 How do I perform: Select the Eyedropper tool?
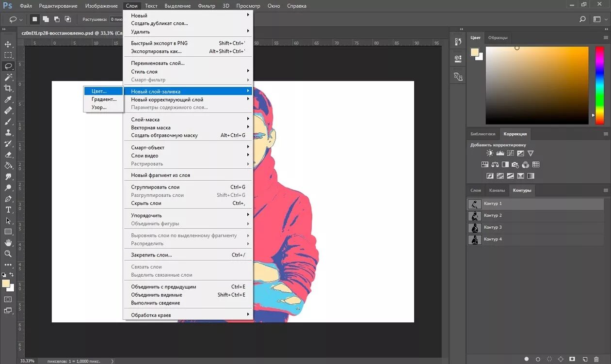coord(8,99)
